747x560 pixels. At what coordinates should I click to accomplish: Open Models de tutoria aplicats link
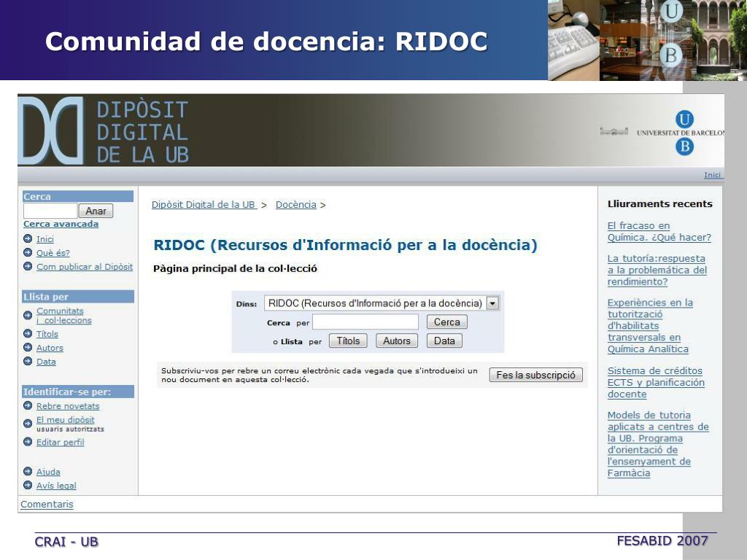[658, 444]
